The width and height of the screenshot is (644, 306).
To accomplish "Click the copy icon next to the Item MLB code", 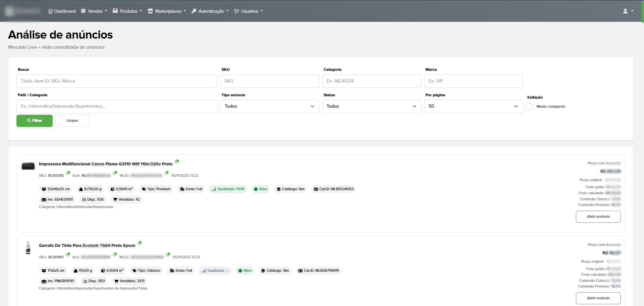I will point(115,173).
